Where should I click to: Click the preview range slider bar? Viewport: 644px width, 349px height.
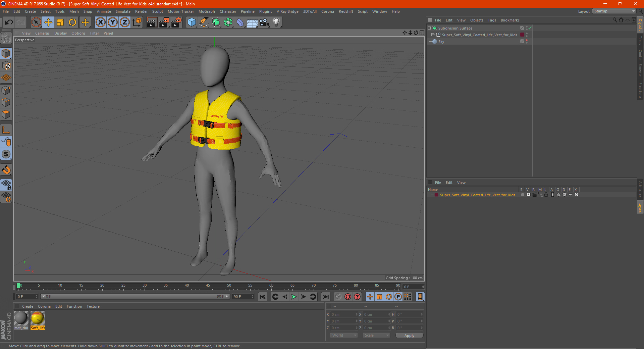pos(135,296)
